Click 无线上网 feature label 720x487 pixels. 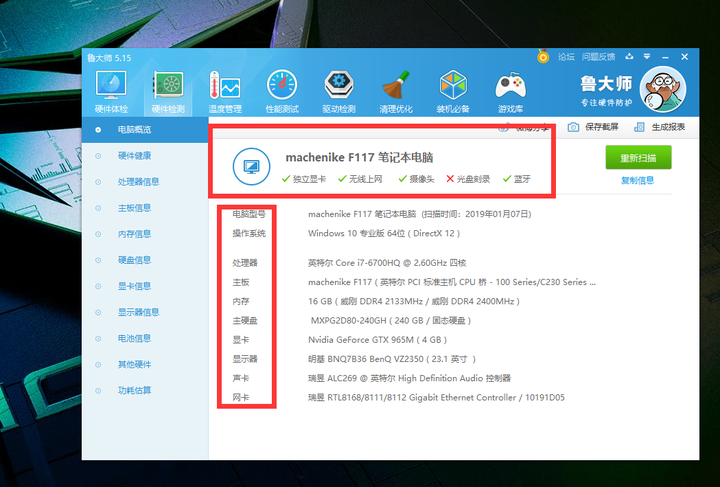[x=366, y=179]
